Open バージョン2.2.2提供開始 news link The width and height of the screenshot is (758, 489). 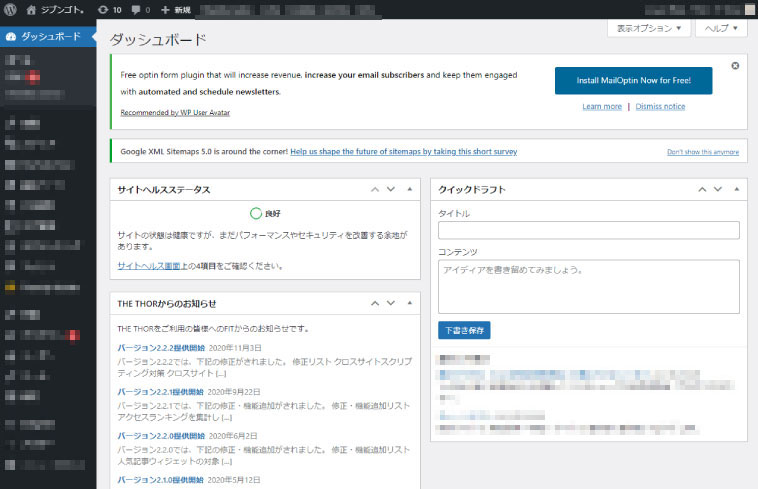(160, 347)
